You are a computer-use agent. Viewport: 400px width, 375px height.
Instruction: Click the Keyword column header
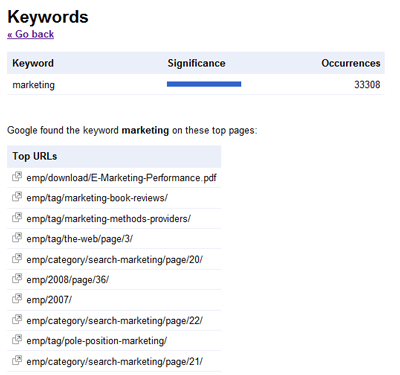[x=33, y=63]
